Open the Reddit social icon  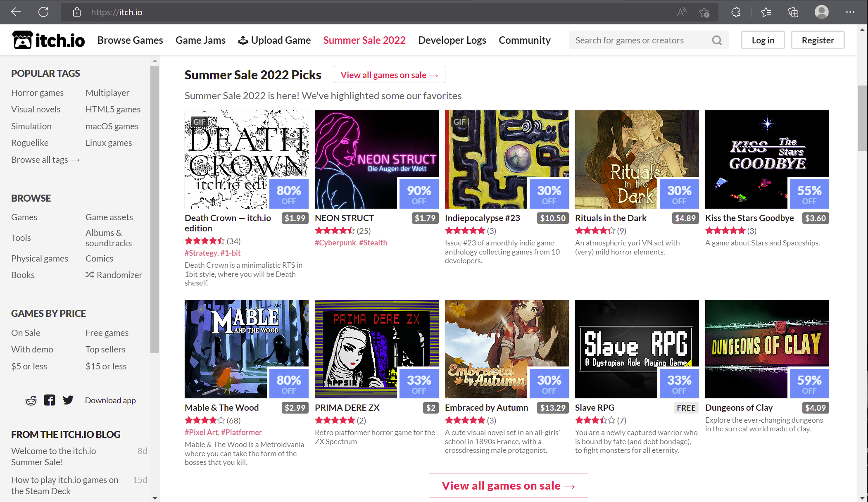pyautogui.click(x=31, y=400)
